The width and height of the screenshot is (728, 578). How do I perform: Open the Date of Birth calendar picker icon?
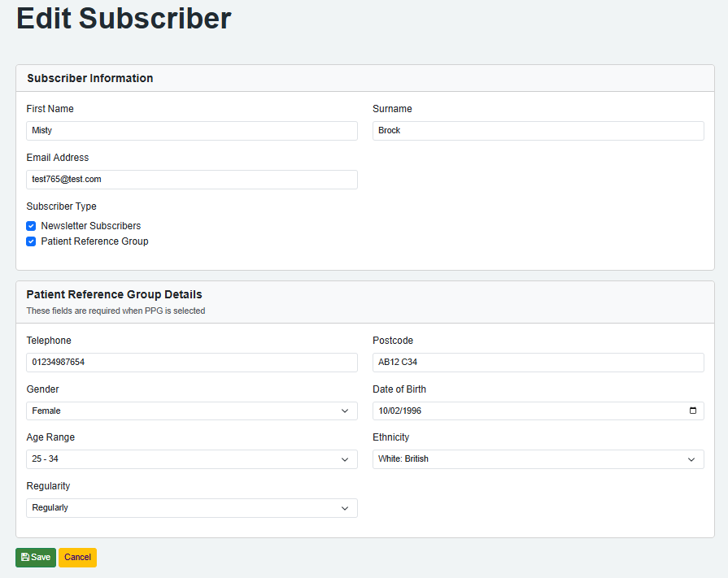tap(692, 411)
